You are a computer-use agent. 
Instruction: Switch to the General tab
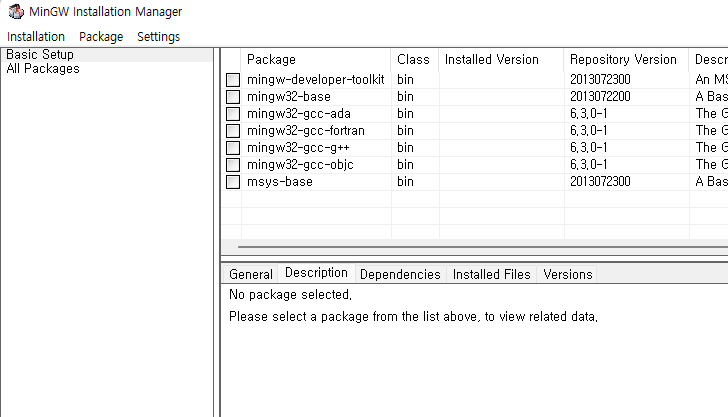tap(251, 274)
